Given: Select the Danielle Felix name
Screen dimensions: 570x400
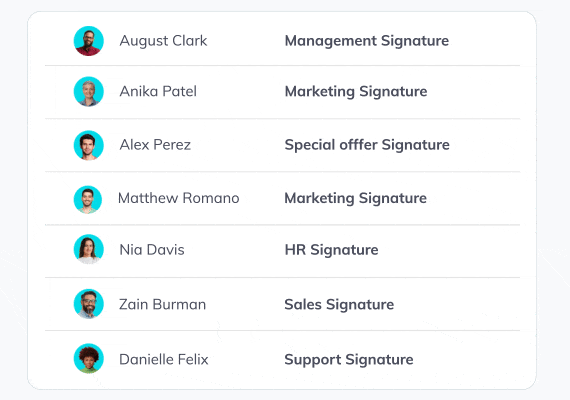Looking at the screenshot, I should click(x=164, y=359).
